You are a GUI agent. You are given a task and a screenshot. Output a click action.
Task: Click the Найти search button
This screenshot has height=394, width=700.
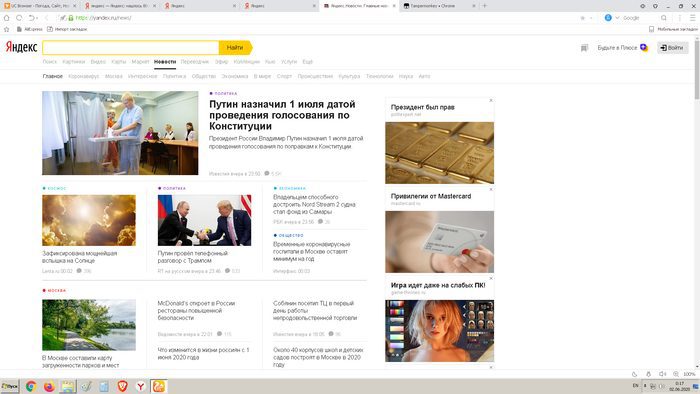point(235,47)
